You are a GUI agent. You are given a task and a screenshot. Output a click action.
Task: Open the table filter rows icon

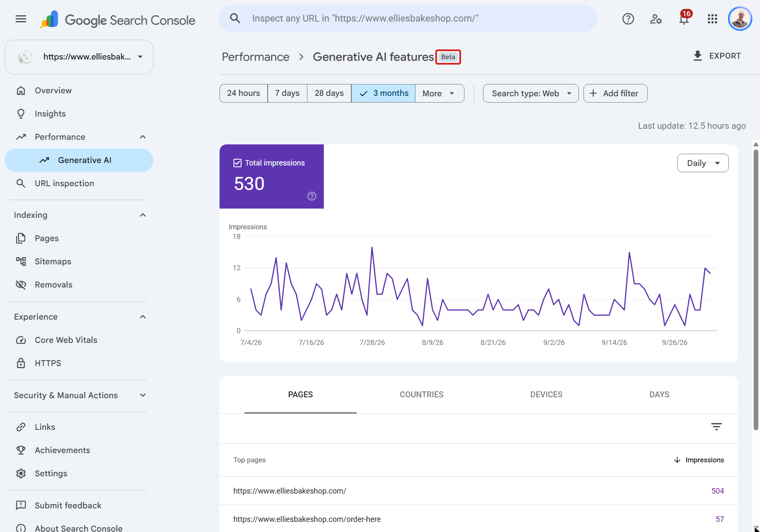coord(716,426)
